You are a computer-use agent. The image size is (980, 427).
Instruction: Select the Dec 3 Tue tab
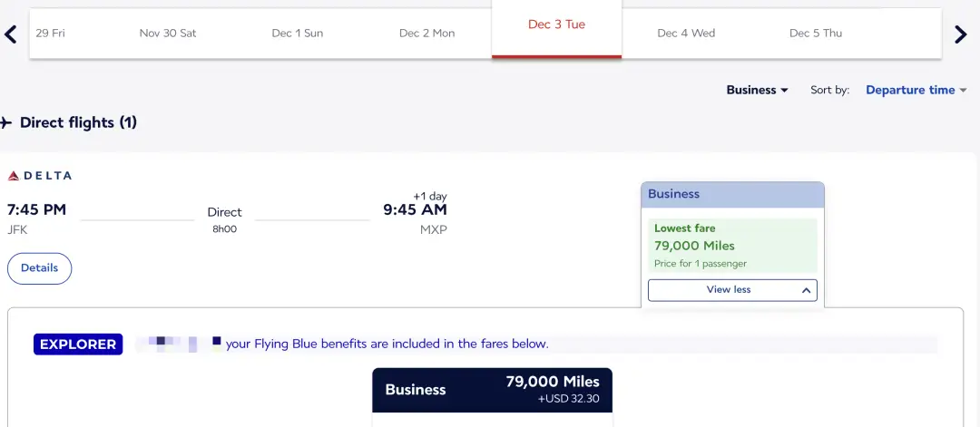tap(556, 25)
